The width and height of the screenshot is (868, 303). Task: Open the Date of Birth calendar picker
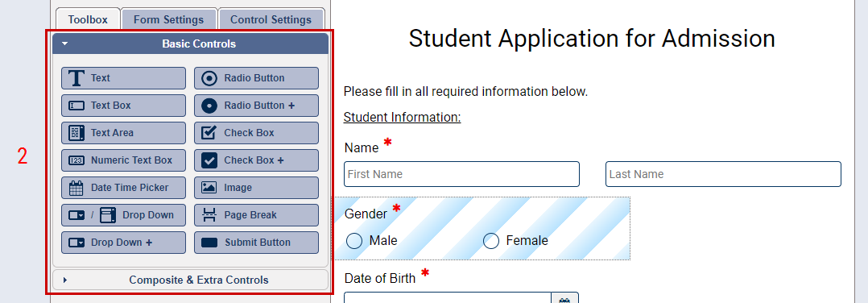tap(564, 298)
